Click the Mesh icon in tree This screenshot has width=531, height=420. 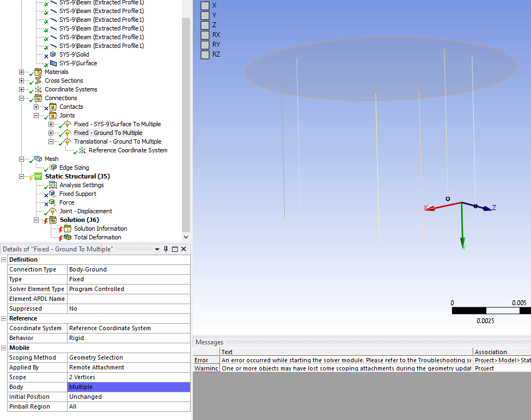[x=38, y=159]
